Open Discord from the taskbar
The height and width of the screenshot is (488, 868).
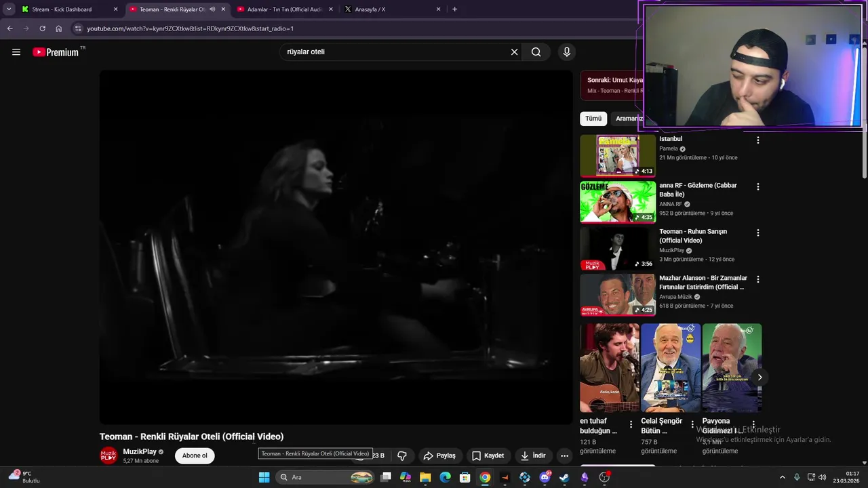click(545, 477)
